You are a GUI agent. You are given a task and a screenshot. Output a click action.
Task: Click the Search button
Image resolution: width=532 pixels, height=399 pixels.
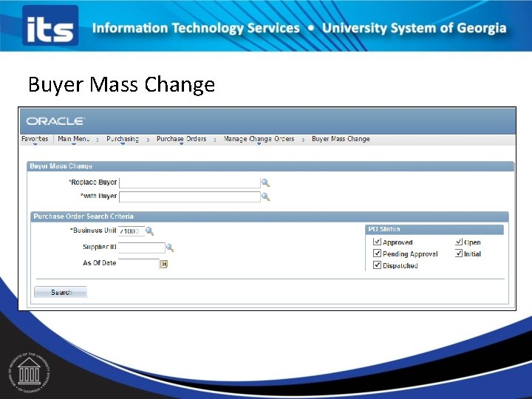coord(61,292)
